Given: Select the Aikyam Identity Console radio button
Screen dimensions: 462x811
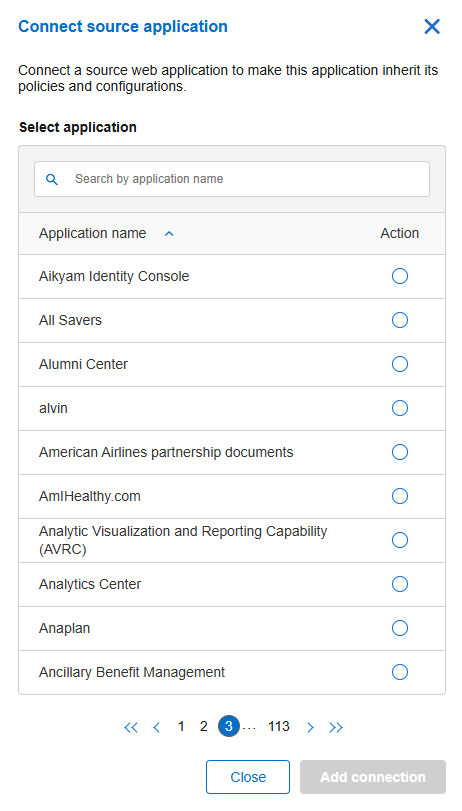Looking at the screenshot, I should tap(399, 276).
